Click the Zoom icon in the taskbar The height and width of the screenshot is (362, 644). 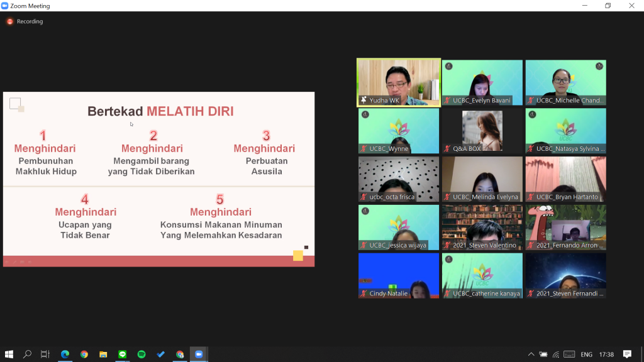[199, 354]
